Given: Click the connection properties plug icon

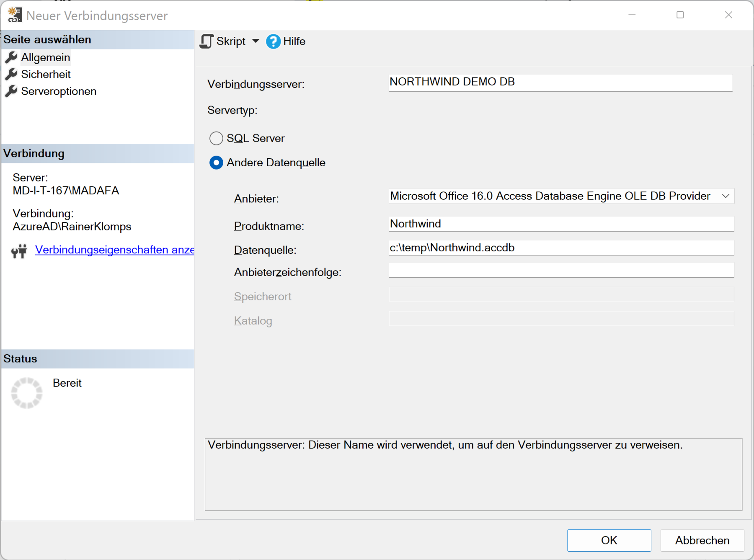Looking at the screenshot, I should tap(19, 251).
